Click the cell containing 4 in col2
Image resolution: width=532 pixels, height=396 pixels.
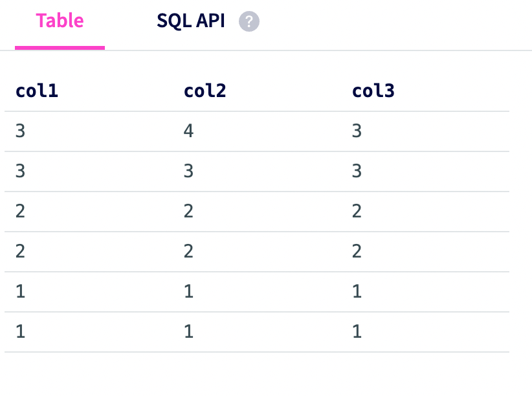pos(188,131)
